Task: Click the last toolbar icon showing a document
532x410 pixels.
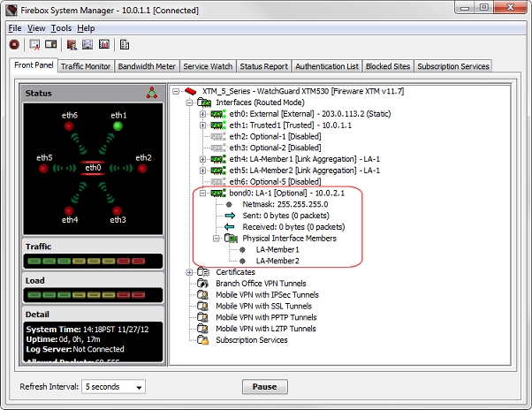Action: (125, 44)
